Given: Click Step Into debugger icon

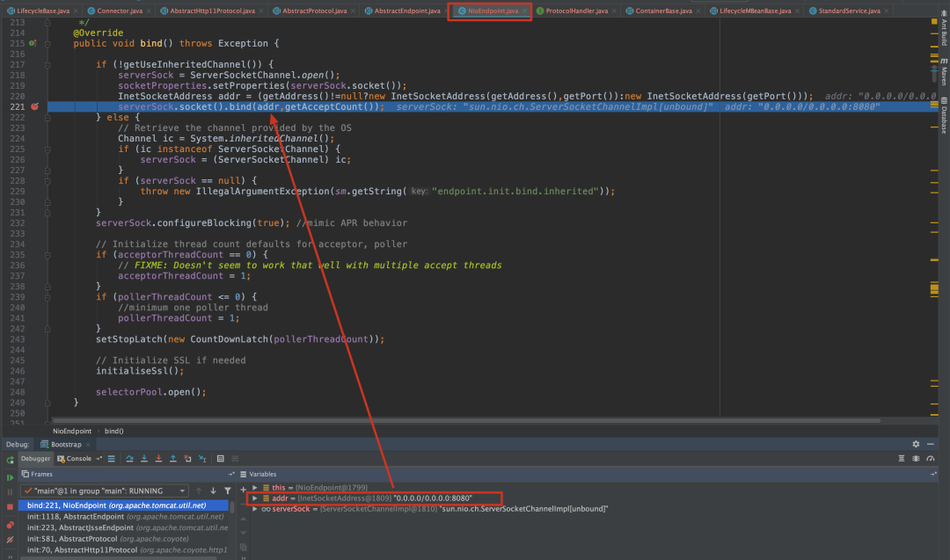Looking at the screenshot, I should (143, 458).
